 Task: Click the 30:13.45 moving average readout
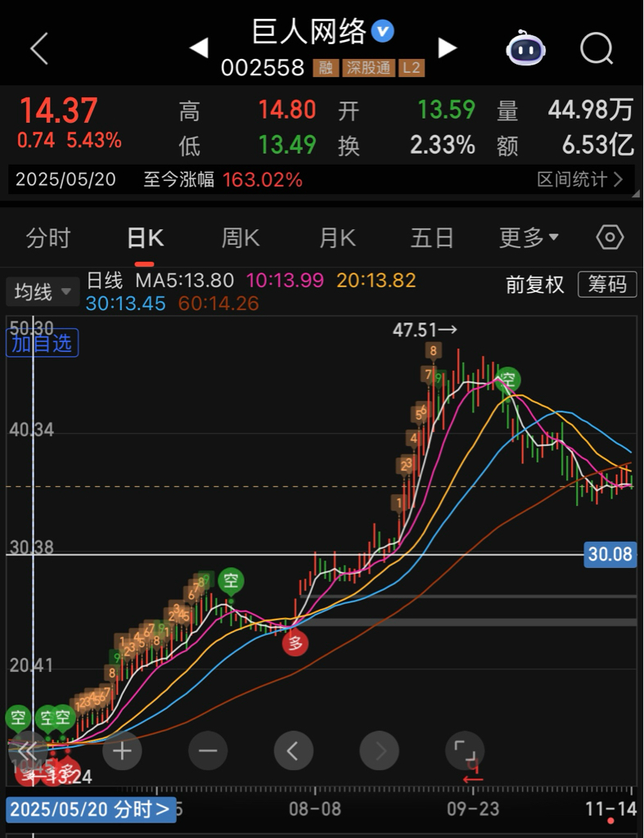pos(125,304)
